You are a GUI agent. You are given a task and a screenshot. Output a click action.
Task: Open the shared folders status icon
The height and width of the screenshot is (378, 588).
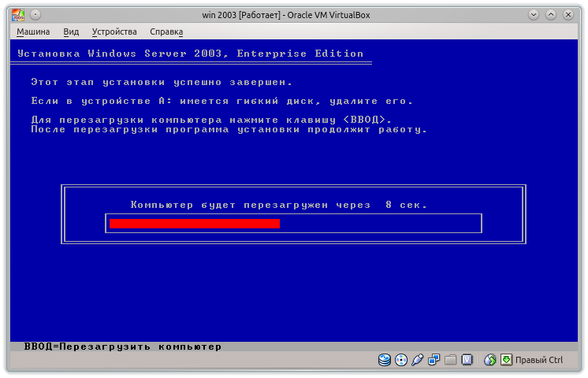coord(450,360)
